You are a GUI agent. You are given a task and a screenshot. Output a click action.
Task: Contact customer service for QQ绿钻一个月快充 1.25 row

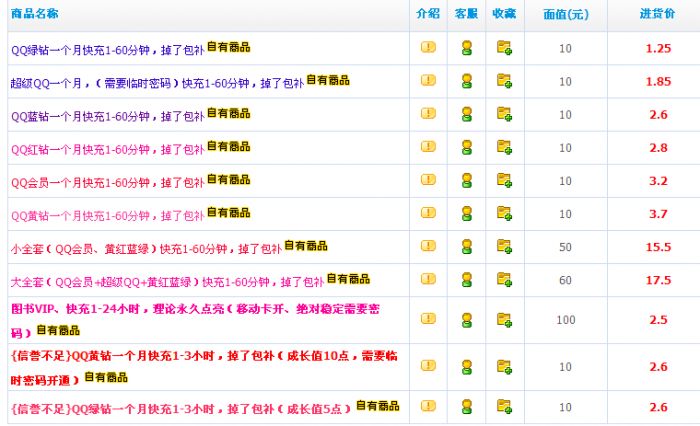(467, 48)
